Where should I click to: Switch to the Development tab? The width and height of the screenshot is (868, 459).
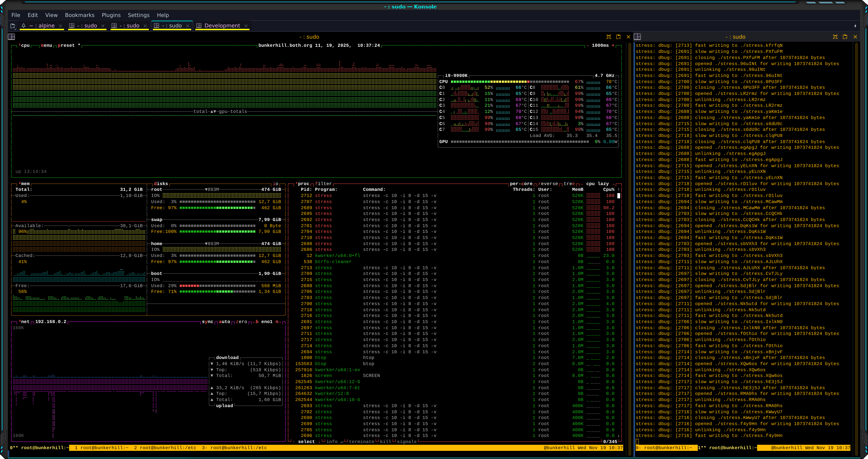[222, 26]
